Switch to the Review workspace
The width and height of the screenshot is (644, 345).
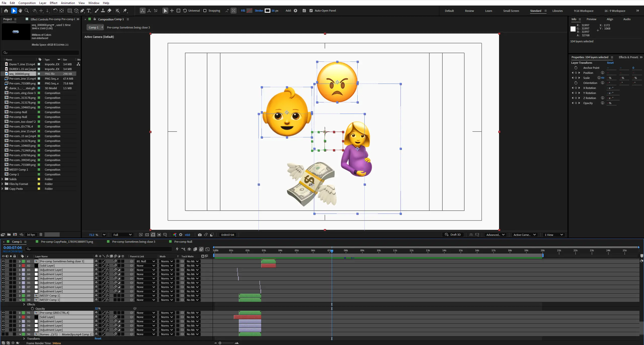click(x=469, y=11)
